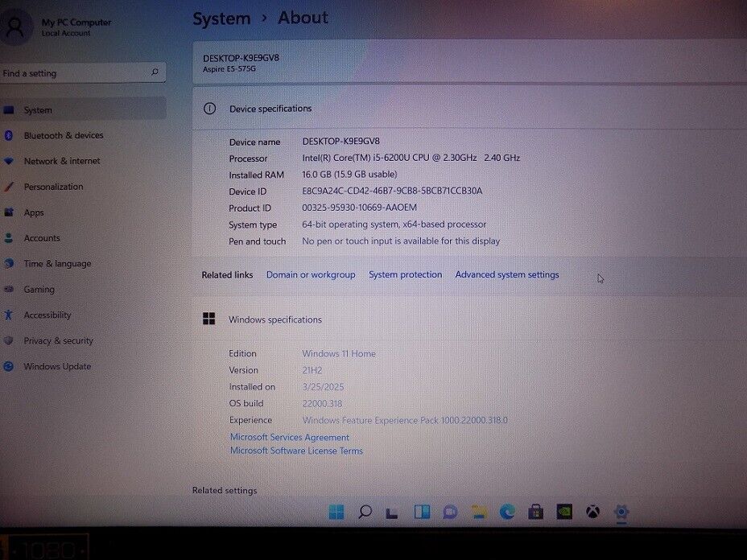
Task: Open NVIDIA app on taskbar
Action: 564,512
